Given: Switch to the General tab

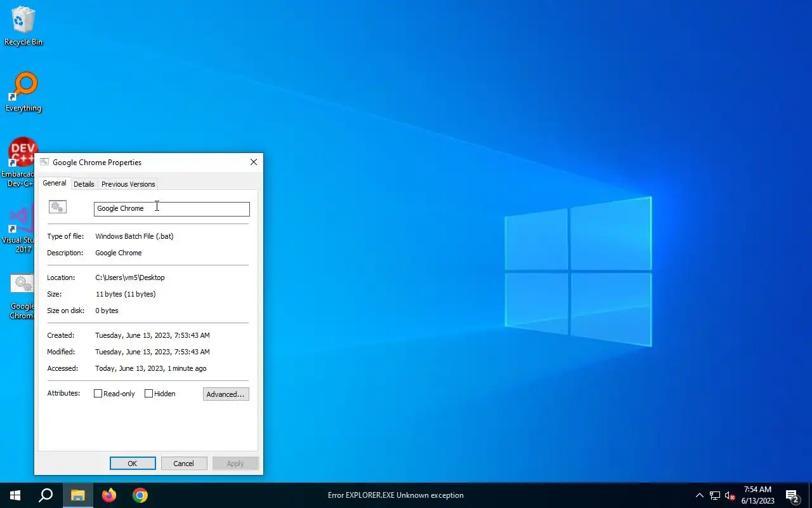Looking at the screenshot, I should 55,183.
